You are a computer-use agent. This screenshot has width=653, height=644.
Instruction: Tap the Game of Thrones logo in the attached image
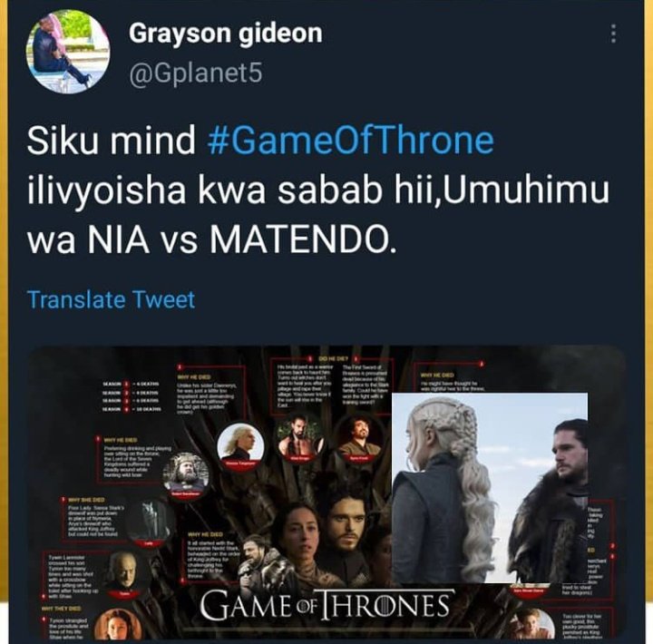click(x=327, y=605)
